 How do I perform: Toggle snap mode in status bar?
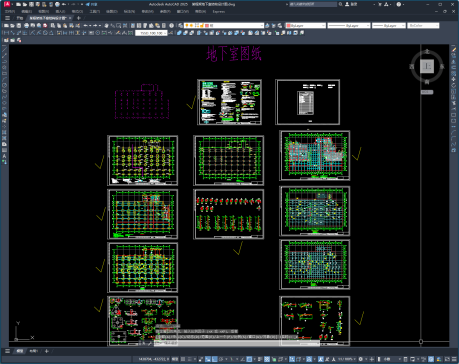pyautogui.click(x=189, y=359)
